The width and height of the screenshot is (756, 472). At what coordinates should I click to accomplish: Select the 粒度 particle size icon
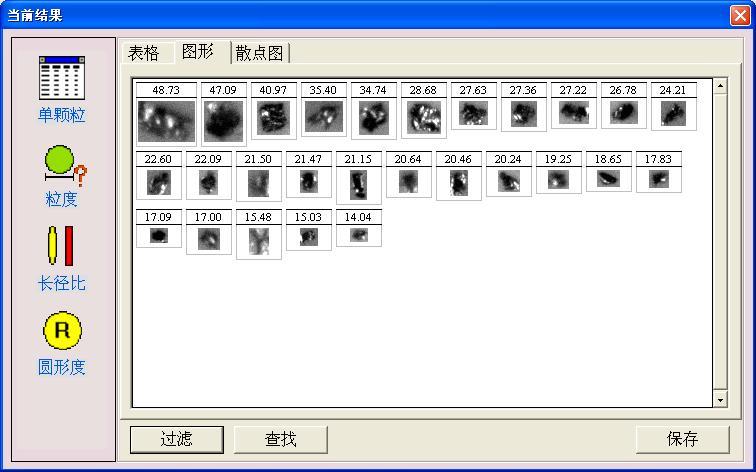tap(65, 166)
